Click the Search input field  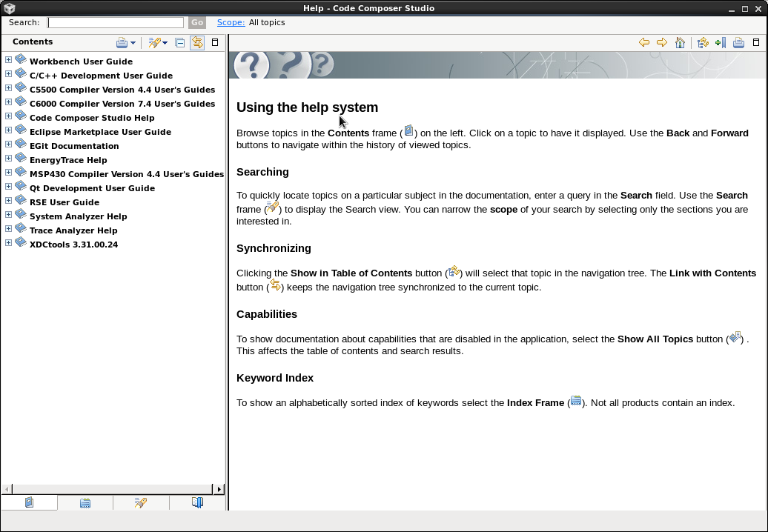pyautogui.click(x=116, y=22)
